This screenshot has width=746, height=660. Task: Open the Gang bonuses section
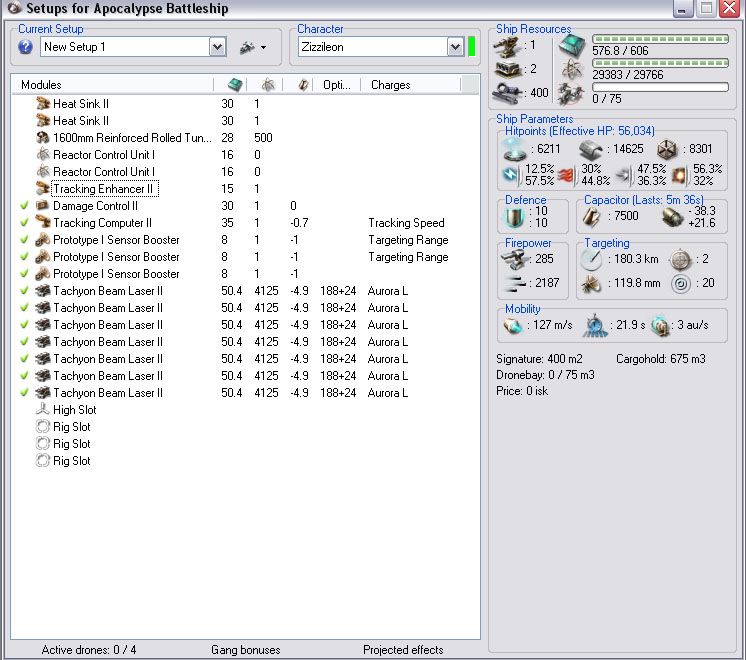click(x=245, y=650)
